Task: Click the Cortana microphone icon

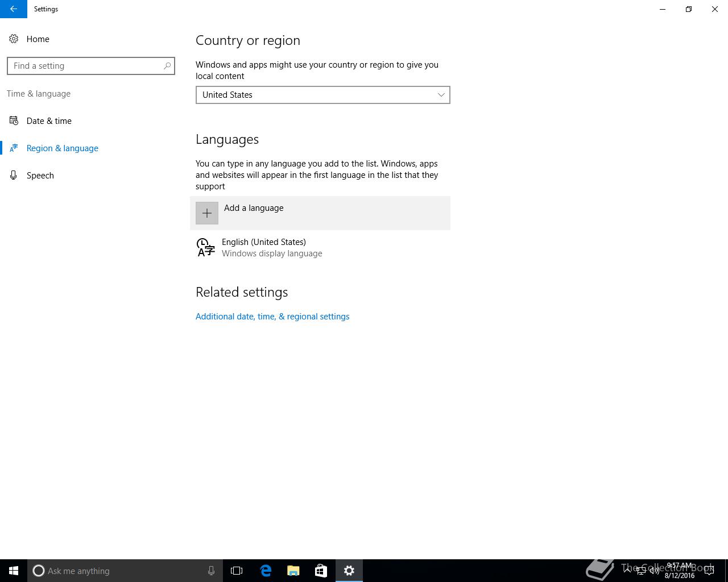Action: (x=211, y=571)
